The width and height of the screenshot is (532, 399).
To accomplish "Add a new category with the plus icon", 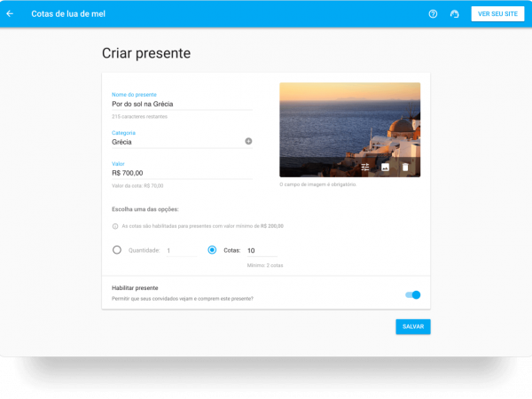I will (x=248, y=141).
